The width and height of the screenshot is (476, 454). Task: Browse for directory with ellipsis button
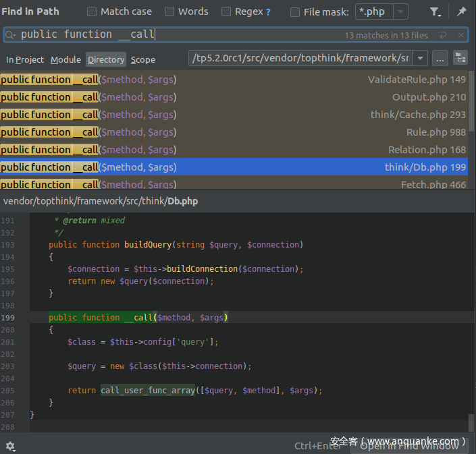click(x=440, y=59)
